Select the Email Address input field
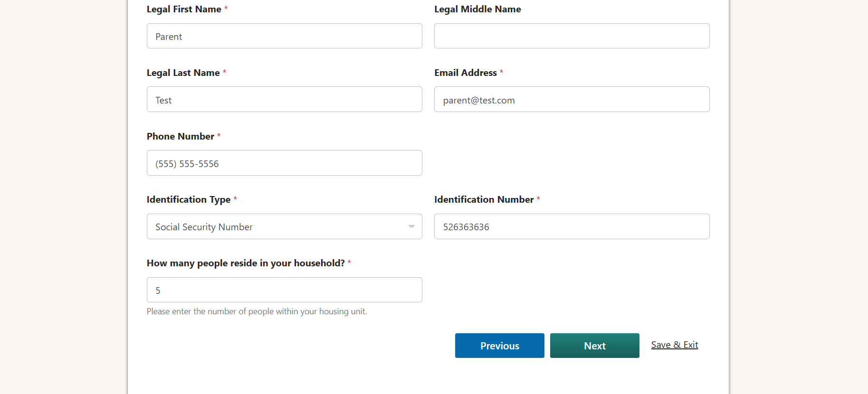The width and height of the screenshot is (868, 394). [572, 100]
